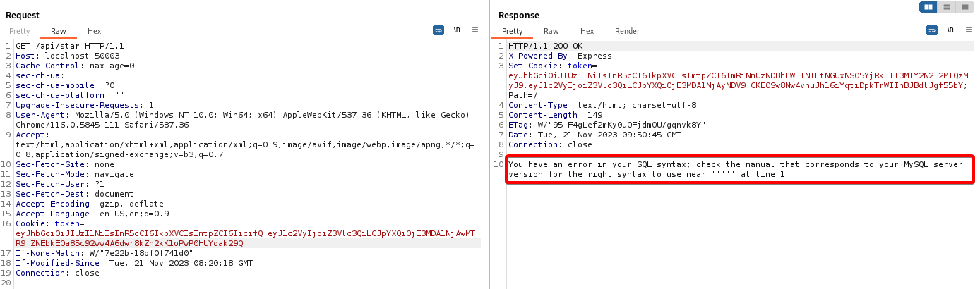980x289 pixels.
Task: Click the 'If-Modified-Since' request header line
Action: 134,263
